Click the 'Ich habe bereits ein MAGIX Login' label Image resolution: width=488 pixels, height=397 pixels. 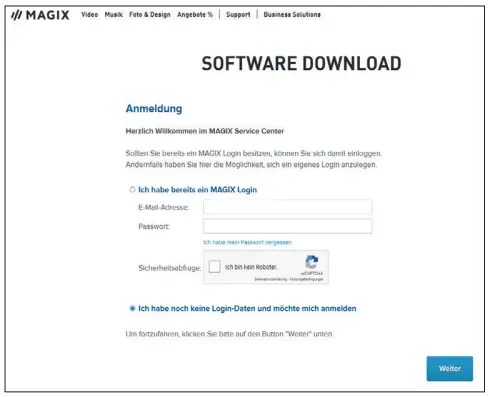pos(197,190)
